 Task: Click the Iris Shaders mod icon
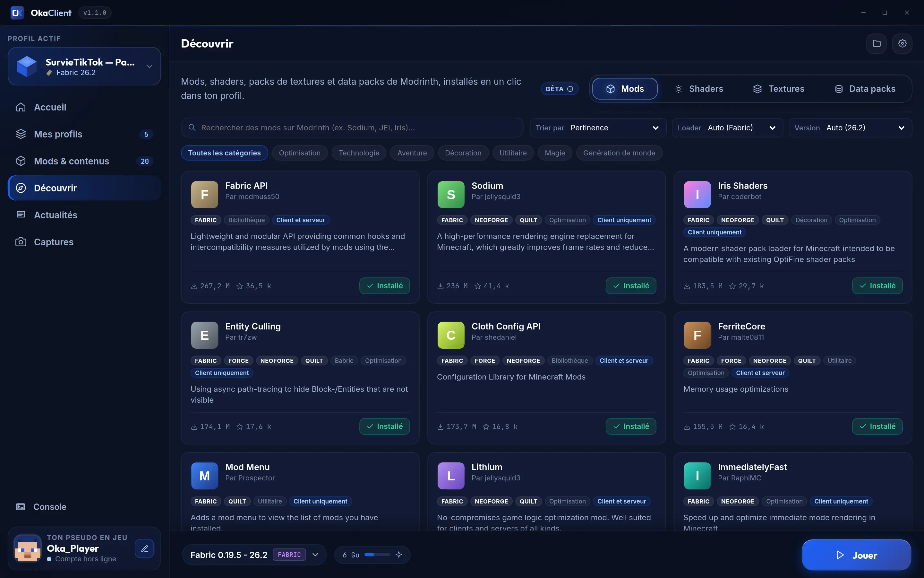point(697,195)
